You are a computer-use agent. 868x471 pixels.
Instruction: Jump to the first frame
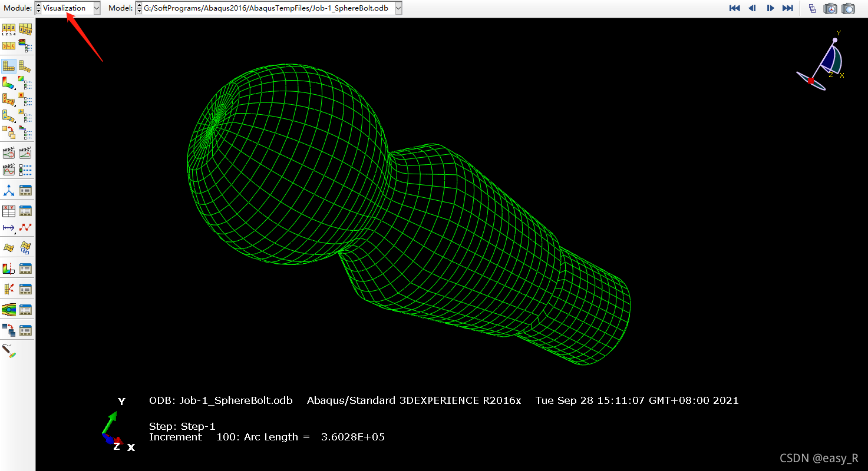tap(734, 8)
